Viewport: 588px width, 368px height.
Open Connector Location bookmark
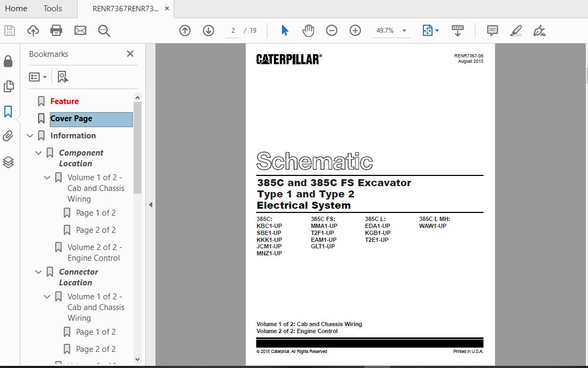pyautogui.click(x=78, y=277)
